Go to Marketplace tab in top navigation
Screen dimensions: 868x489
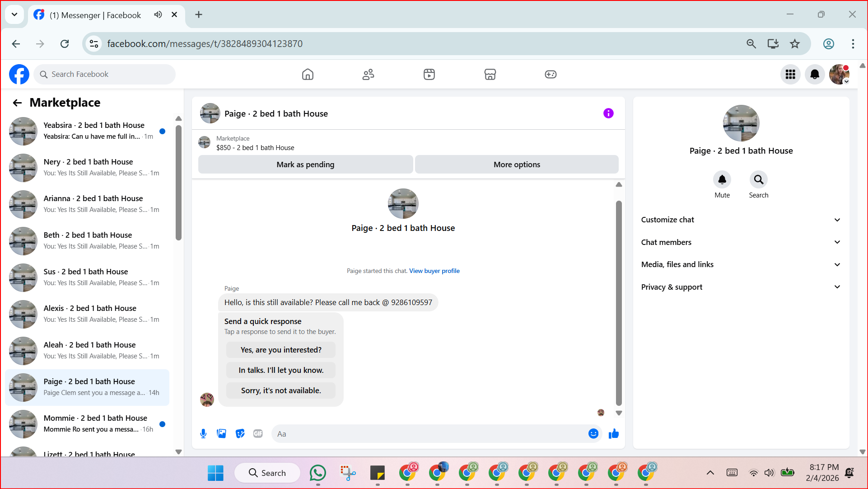coord(490,74)
